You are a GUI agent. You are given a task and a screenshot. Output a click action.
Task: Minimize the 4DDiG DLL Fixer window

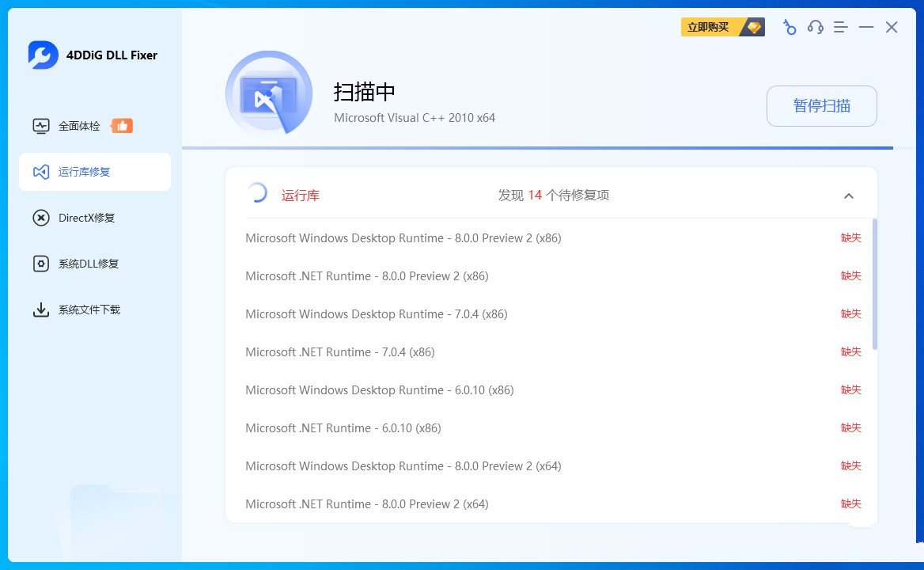[865, 27]
